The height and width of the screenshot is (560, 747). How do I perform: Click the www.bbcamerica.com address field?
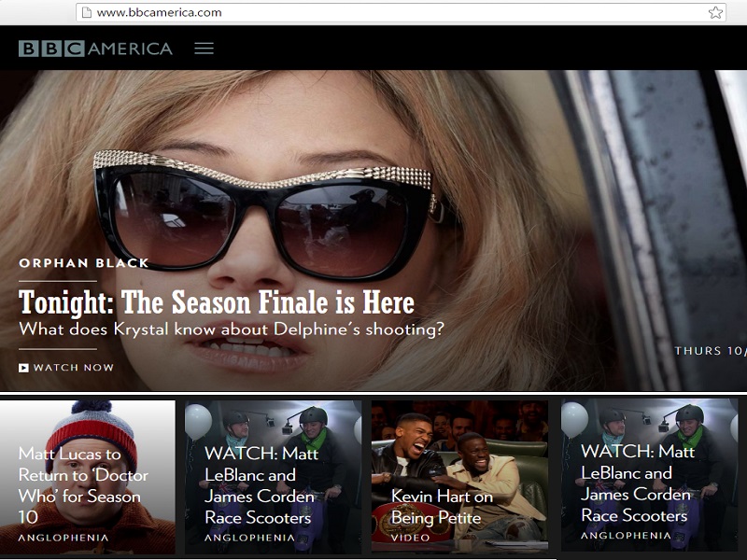(401, 12)
